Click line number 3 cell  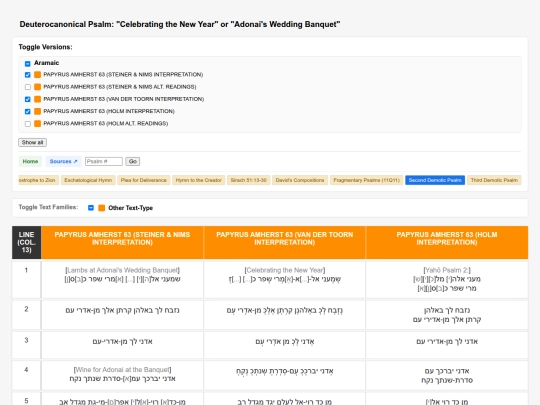point(27,345)
